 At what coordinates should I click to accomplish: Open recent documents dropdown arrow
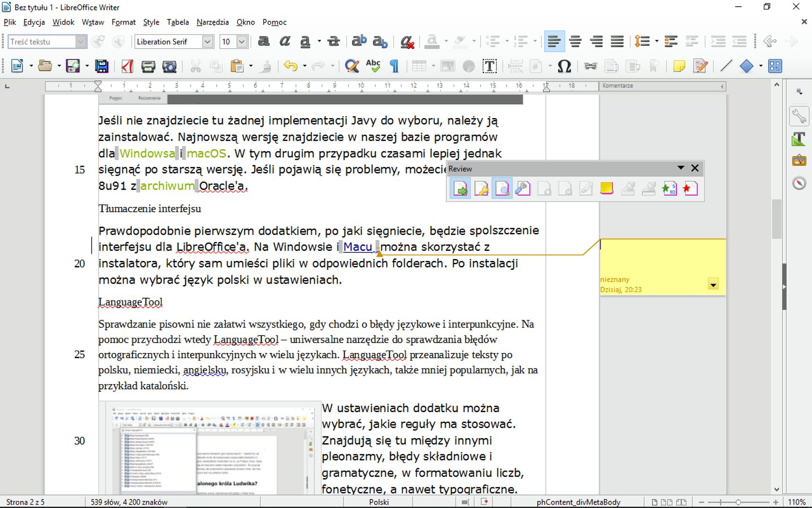click(x=59, y=66)
